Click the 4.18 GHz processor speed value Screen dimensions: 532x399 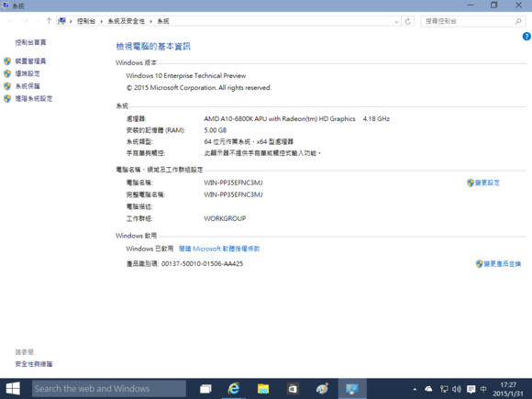coord(376,118)
